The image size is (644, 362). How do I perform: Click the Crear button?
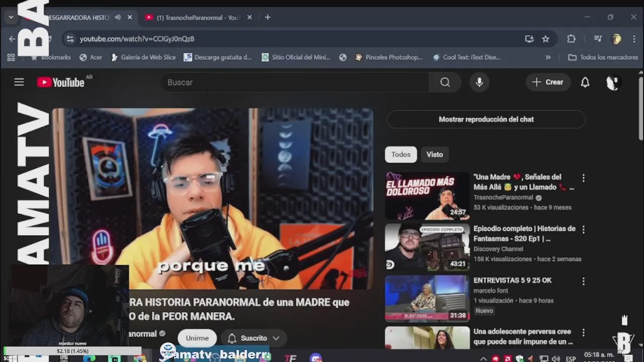point(548,82)
